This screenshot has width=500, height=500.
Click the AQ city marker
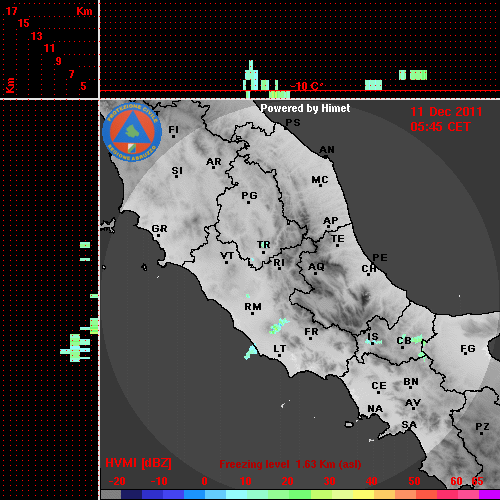coord(316,268)
